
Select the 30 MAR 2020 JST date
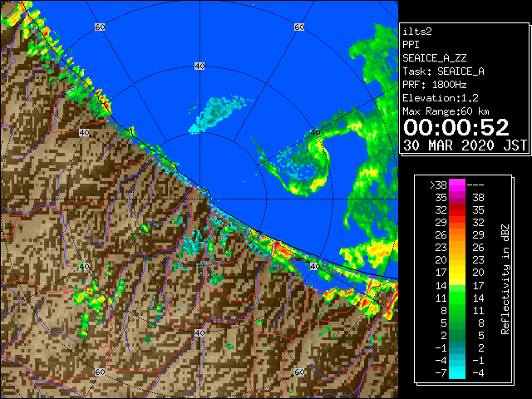tap(465, 145)
